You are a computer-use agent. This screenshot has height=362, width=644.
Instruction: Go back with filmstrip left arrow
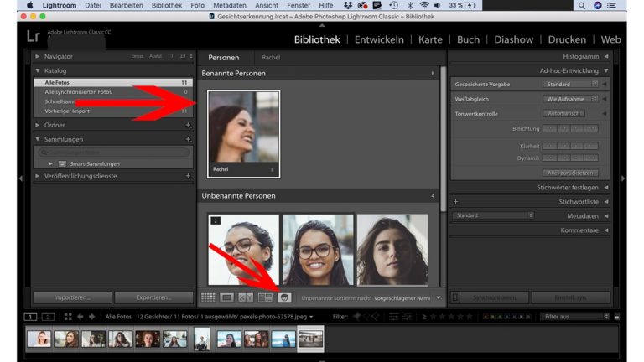pyautogui.click(x=80, y=317)
